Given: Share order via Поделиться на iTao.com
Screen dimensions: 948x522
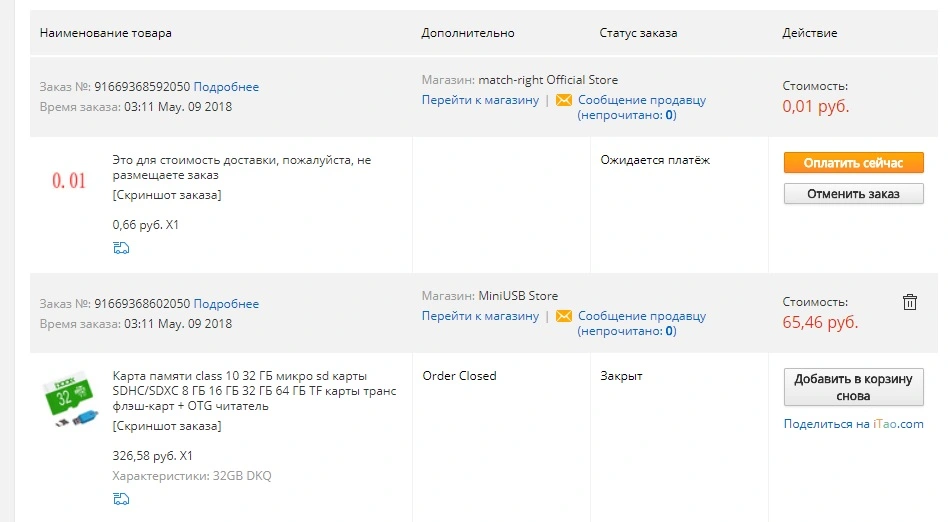Looking at the screenshot, I should point(853,424).
